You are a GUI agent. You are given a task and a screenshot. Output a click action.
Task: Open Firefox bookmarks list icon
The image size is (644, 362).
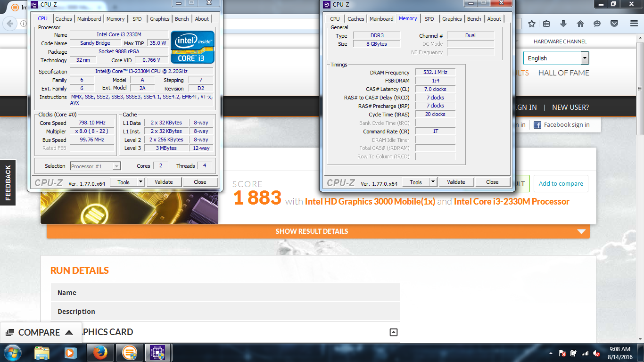pos(546,24)
